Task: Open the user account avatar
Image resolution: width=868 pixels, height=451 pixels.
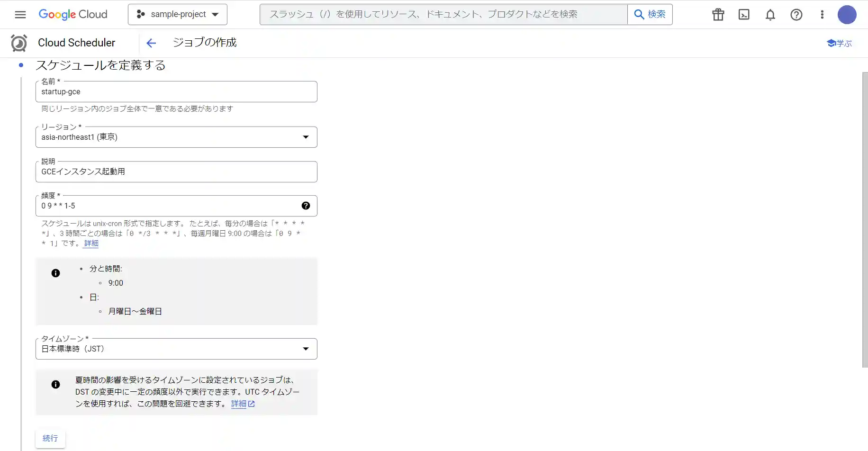Action: (847, 15)
